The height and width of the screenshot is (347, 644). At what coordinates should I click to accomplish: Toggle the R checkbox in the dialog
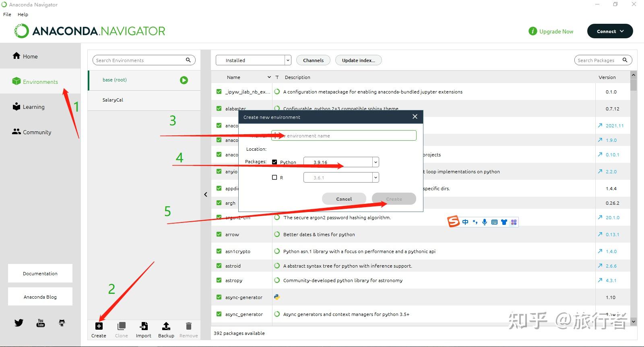pyautogui.click(x=275, y=177)
